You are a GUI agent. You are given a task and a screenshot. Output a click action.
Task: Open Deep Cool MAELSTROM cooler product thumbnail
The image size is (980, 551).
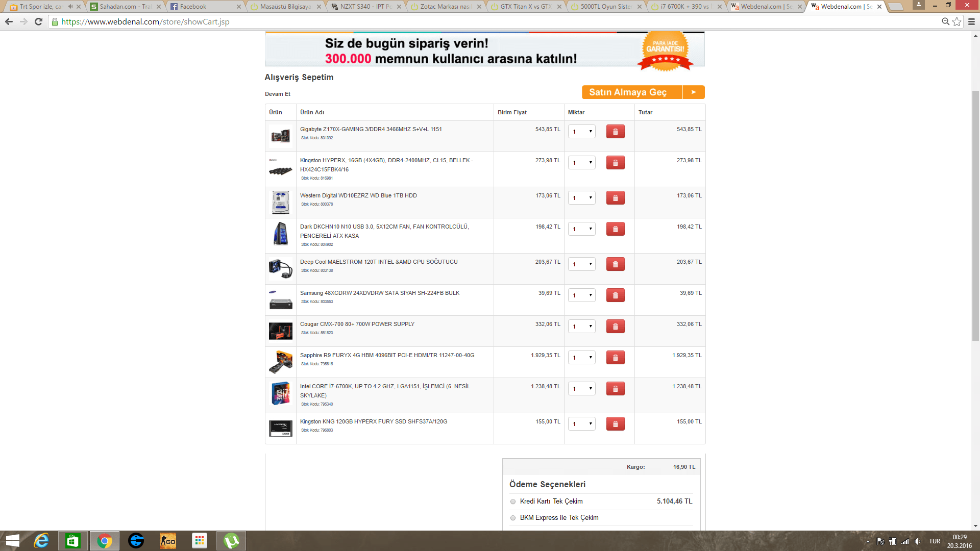tap(280, 269)
